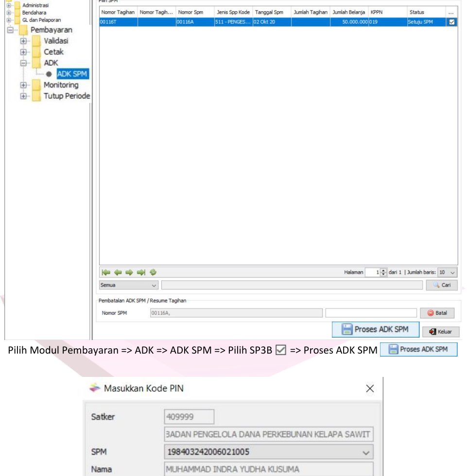Click the Keluar button
The height and width of the screenshot is (476, 467).
pos(440,332)
